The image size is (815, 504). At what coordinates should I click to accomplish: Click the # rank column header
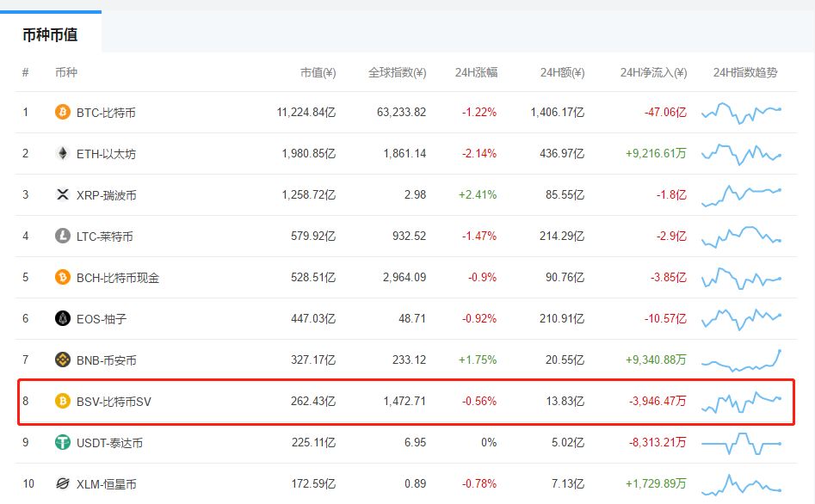click(26, 73)
